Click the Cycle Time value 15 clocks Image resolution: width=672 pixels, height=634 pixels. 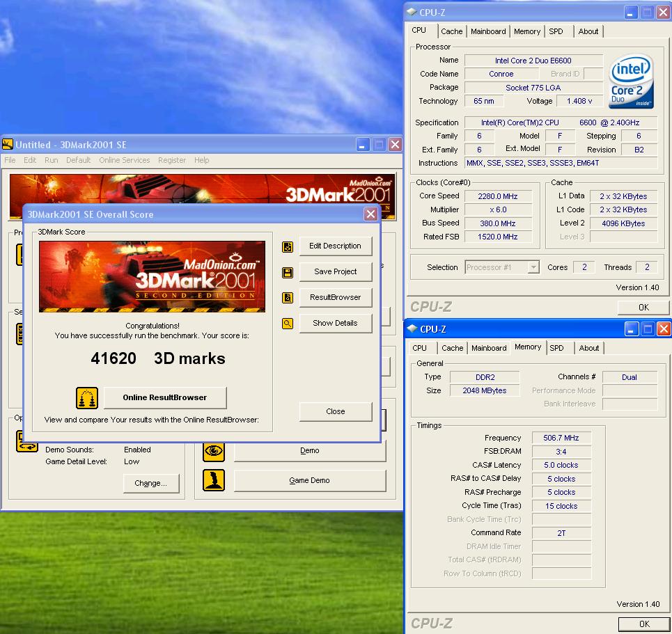[561, 506]
